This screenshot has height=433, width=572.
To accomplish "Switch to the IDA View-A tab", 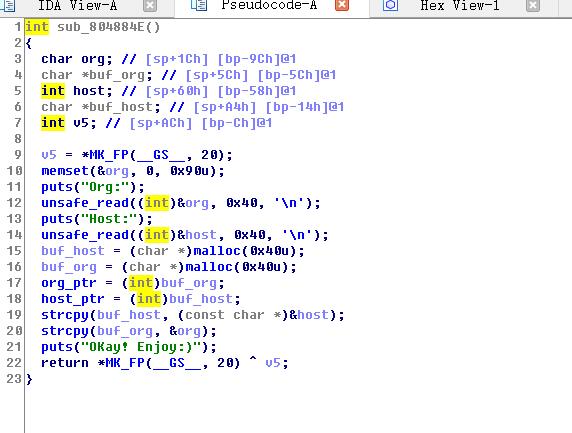I will (78, 5).
